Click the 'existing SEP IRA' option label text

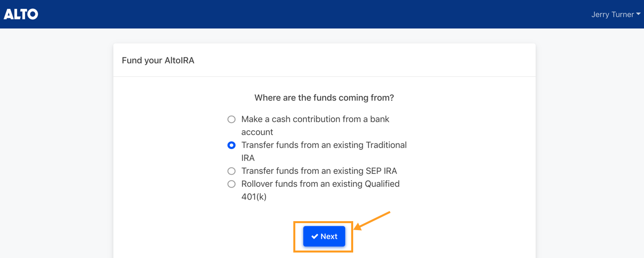click(x=319, y=171)
